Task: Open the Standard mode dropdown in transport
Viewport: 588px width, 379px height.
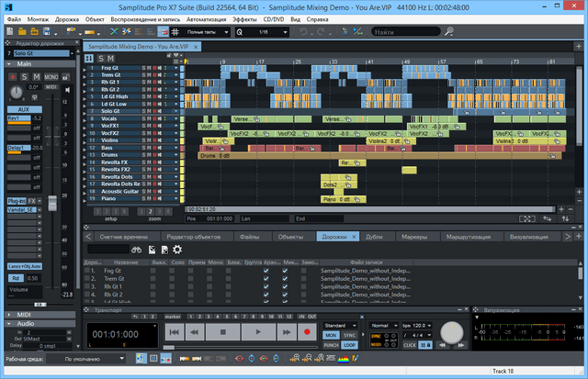Action: point(341,325)
